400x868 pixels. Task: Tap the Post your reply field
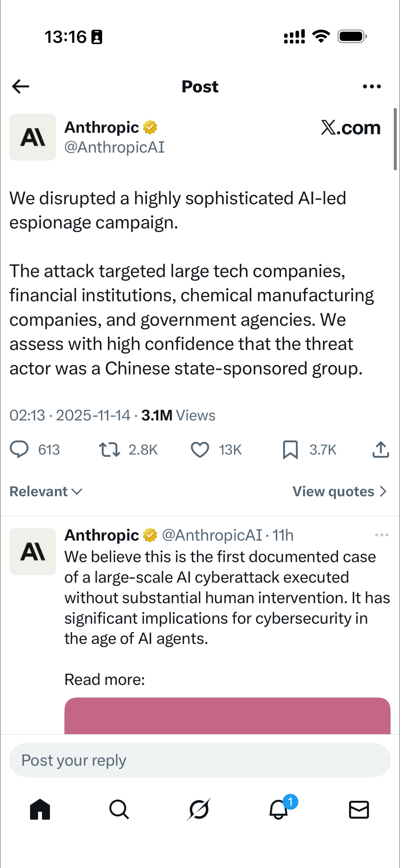[200, 760]
